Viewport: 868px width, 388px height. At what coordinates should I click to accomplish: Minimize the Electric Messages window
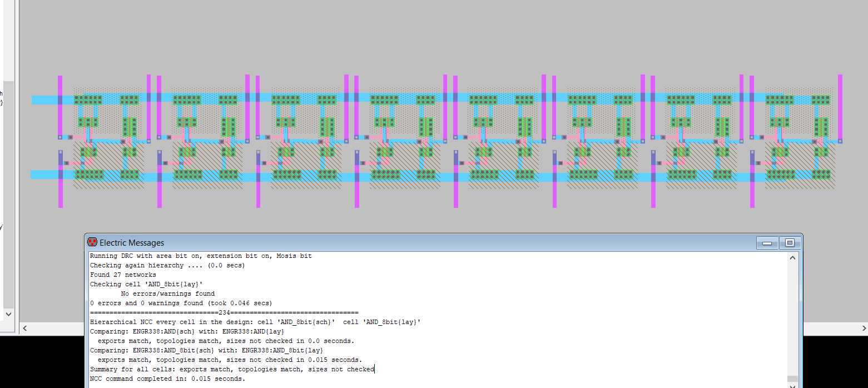tap(767, 243)
